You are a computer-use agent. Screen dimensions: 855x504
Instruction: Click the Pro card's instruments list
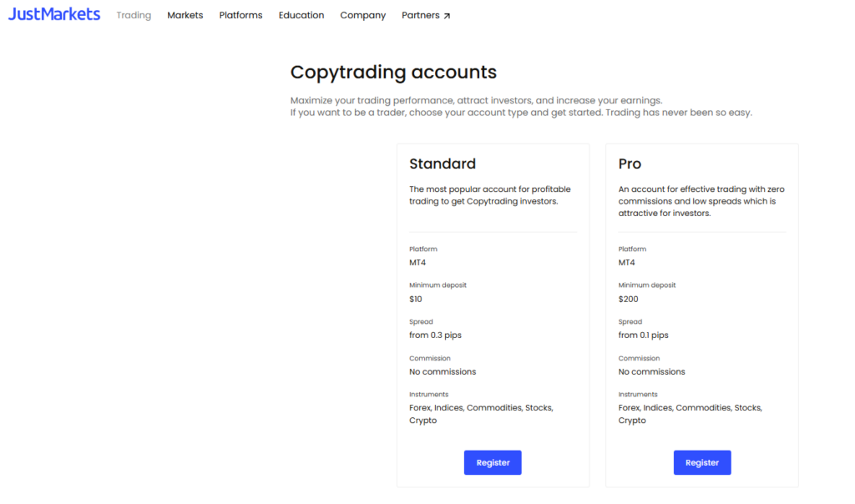[x=690, y=414]
